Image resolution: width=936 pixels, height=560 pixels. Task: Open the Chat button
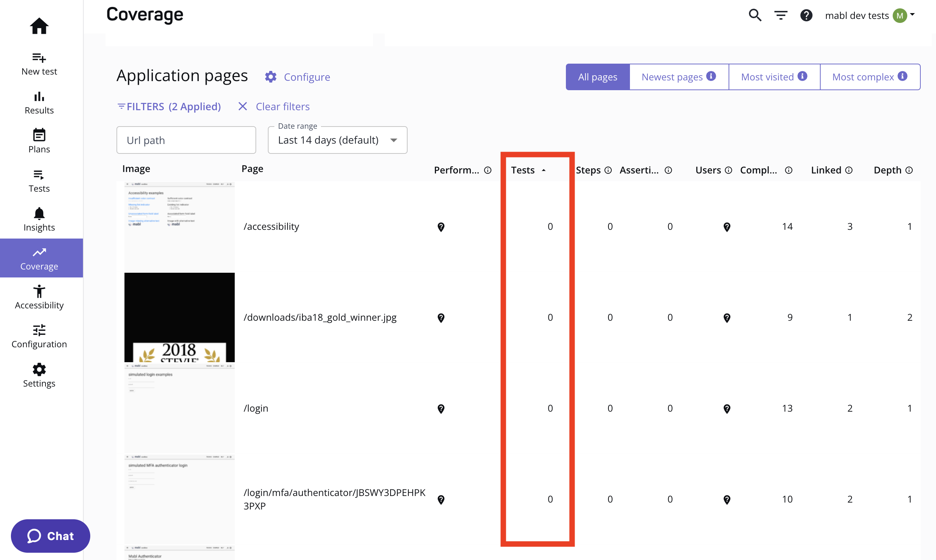pyautogui.click(x=50, y=536)
